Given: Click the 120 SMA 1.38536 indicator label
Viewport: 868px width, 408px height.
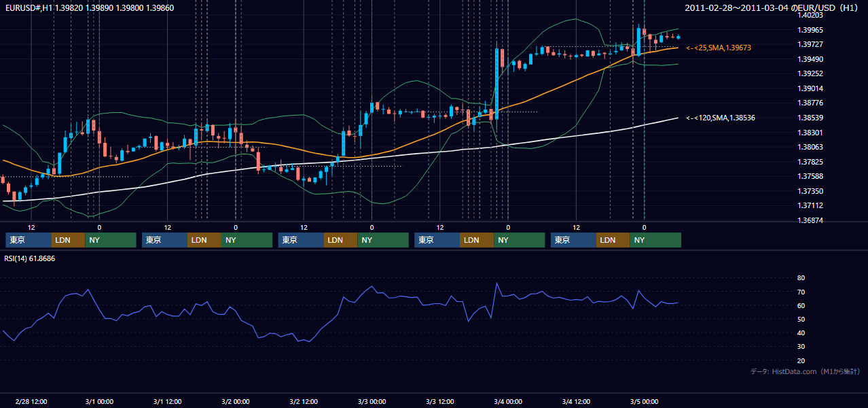Looking at the screenshot, I should 721,118.
